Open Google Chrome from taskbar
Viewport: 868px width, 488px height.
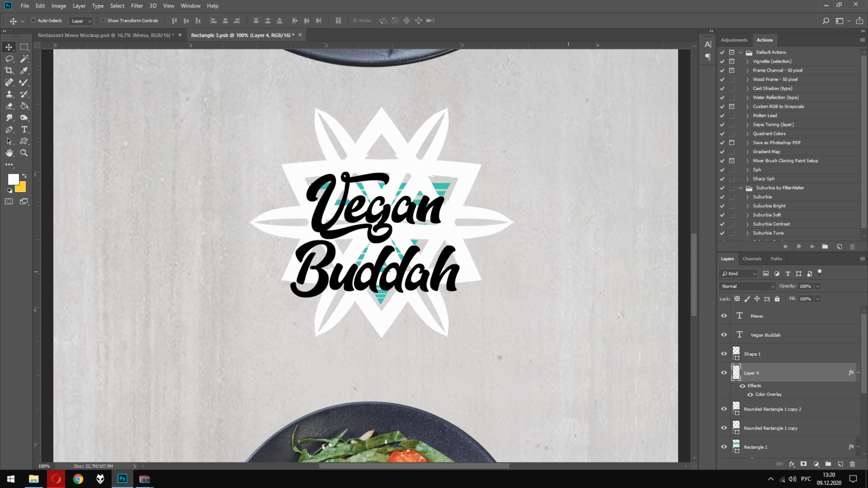click(78, 479)
